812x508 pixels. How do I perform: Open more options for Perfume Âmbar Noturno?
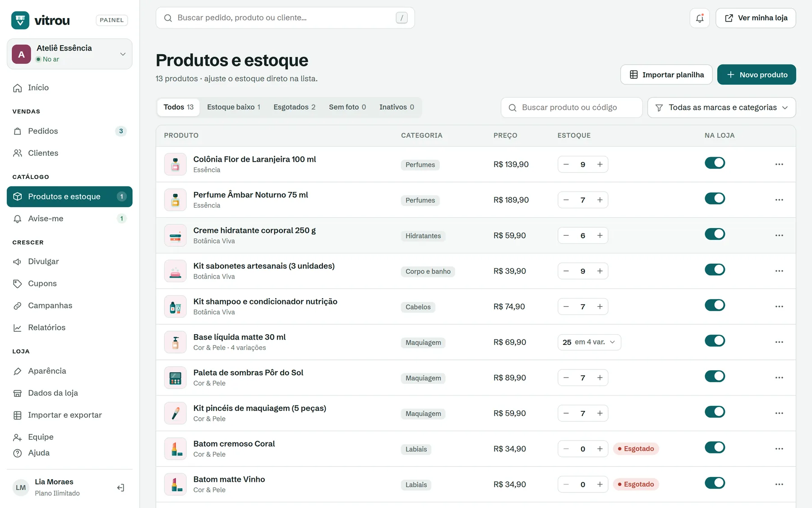coord(779,200)
